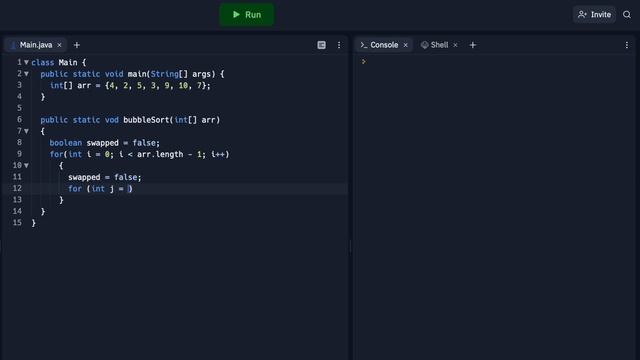This screenshot has width=640, height=360.
Task: Add new tab beside Shell
Action: coord(473,45)
